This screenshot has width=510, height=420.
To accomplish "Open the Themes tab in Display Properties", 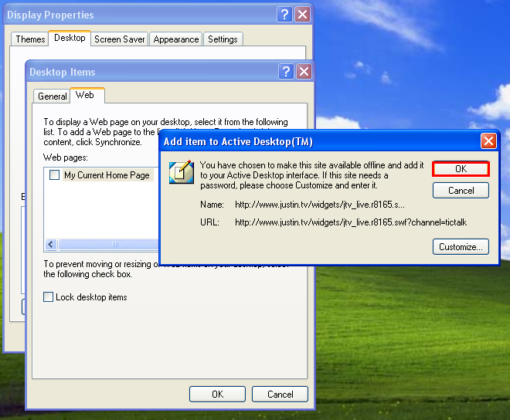I will [30, 39].
